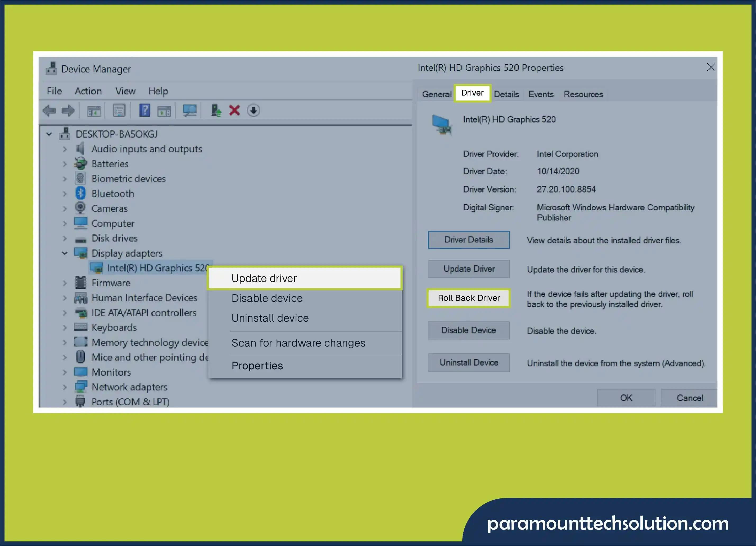Image resolution: width=756 pixels, height=546 pixels.
Task: Click the Uninstall Device button
Action: 469,362
